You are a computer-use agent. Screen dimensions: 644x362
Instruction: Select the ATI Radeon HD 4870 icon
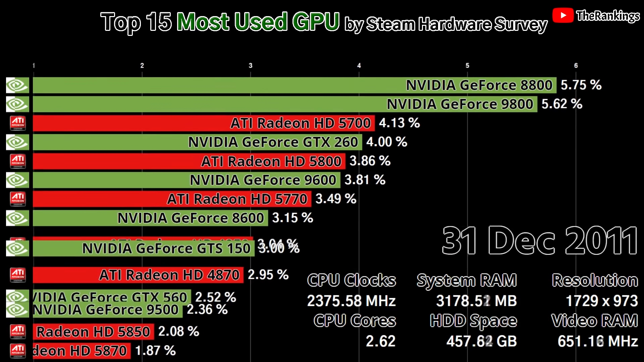click(x=18, y=275)
